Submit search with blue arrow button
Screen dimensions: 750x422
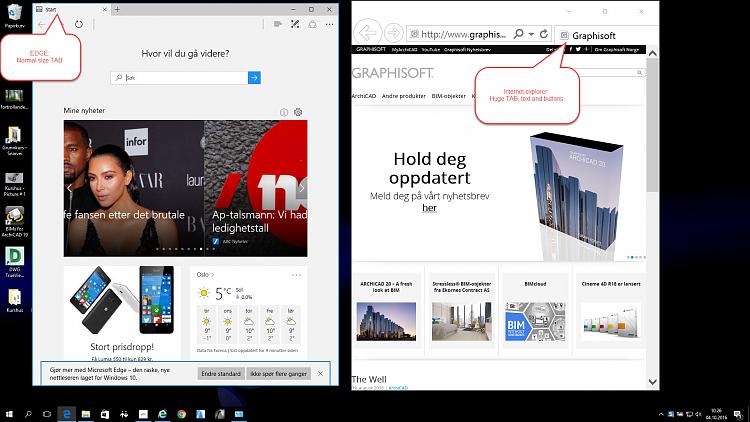(254, 78)
